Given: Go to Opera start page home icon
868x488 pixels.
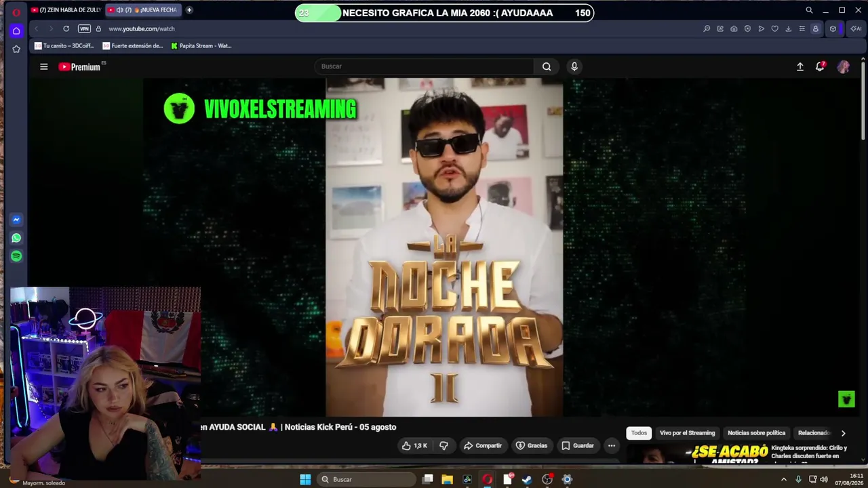Looking at the screenshot, I should click(x=16, y=30).
